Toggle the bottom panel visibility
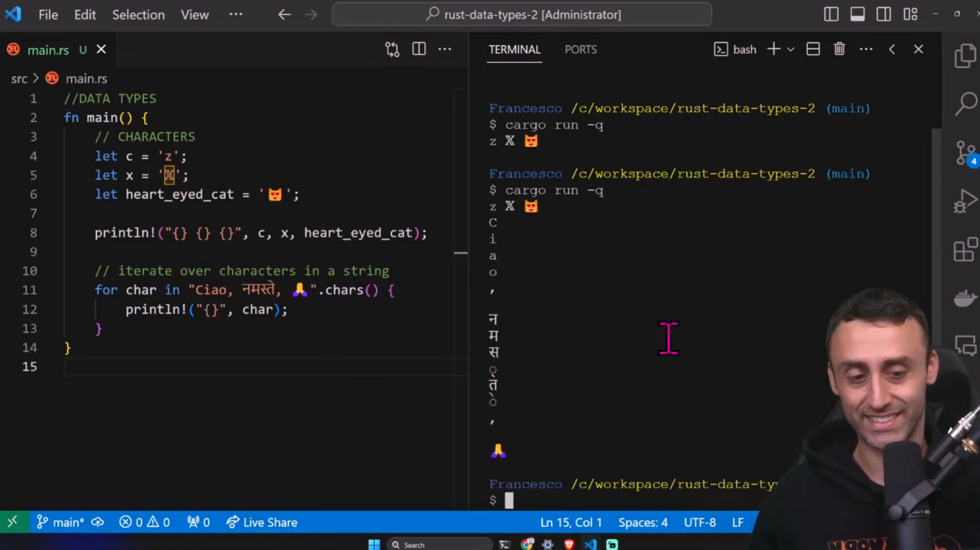 pyautogui.click(x=857, y=14)
